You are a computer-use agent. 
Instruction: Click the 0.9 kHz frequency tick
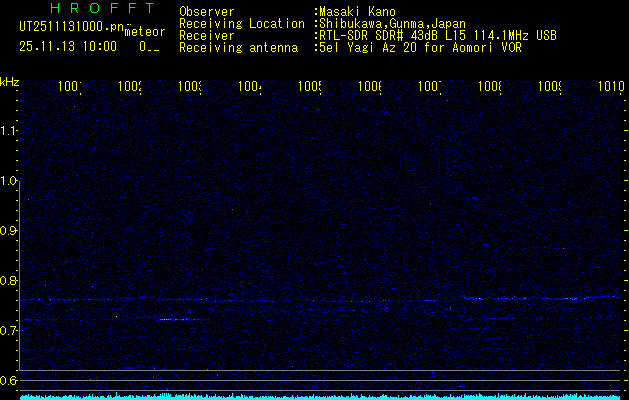[9, 231]
